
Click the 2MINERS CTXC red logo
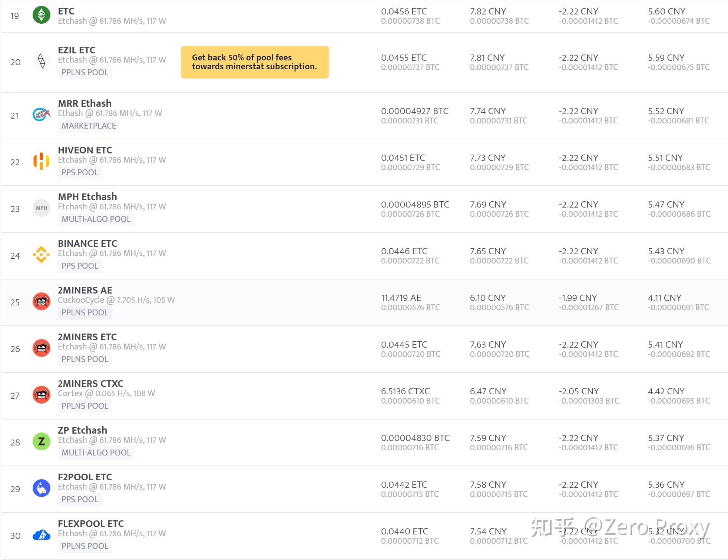42,395
